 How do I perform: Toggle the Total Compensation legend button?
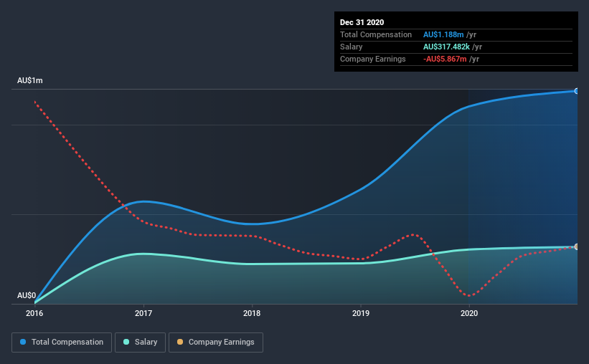pyautogui.click(x=62, y=343)
